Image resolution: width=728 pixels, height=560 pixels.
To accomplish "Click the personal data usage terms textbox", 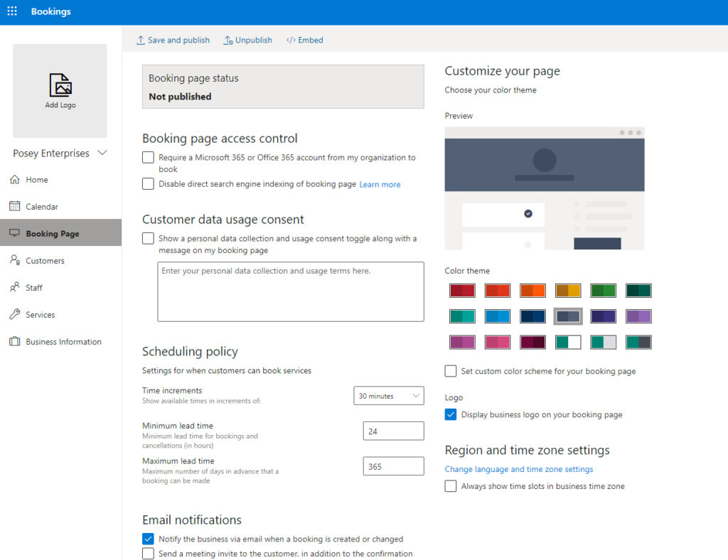I will pyautogui.click(x=291, y=292).
